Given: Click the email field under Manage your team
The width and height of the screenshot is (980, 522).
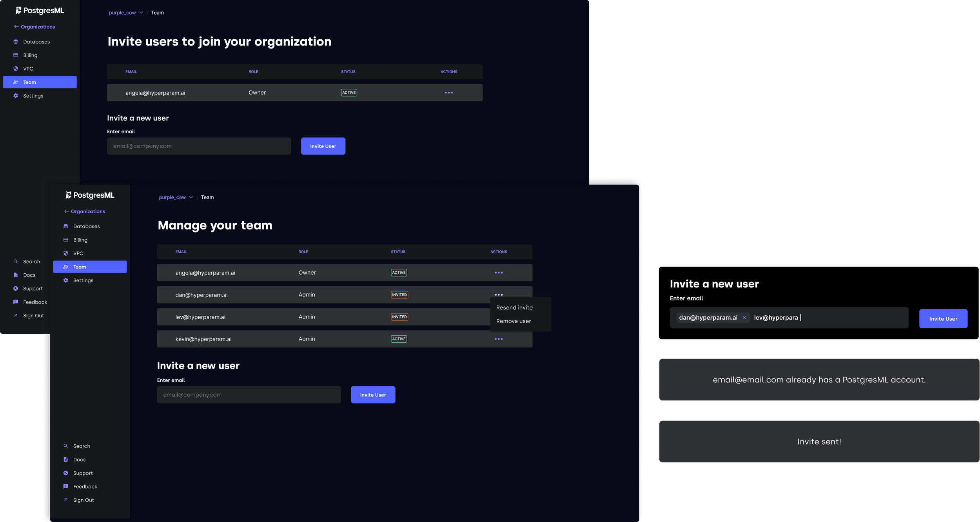Looking at the screenshot, I should pyautogui.click(x=249, y=395).
